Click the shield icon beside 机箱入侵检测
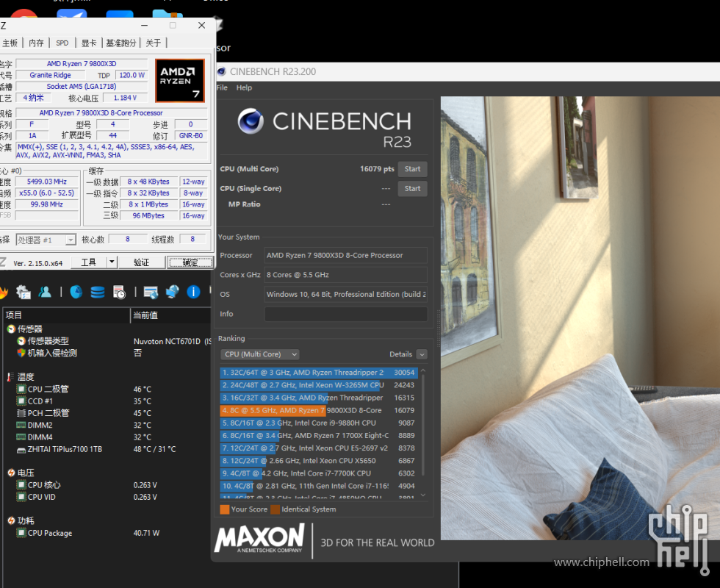This screenshot has width=720, height=588. tap(21, 353)
